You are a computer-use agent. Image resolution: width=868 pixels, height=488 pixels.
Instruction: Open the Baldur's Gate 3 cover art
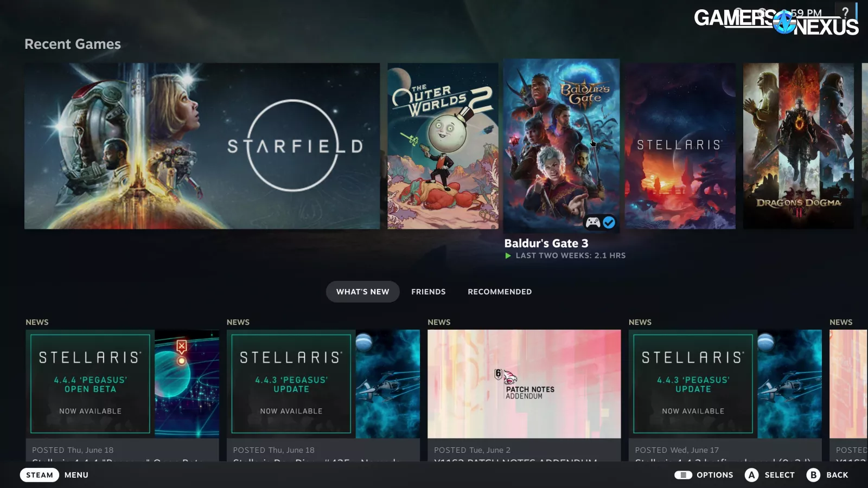click(561, 146)
